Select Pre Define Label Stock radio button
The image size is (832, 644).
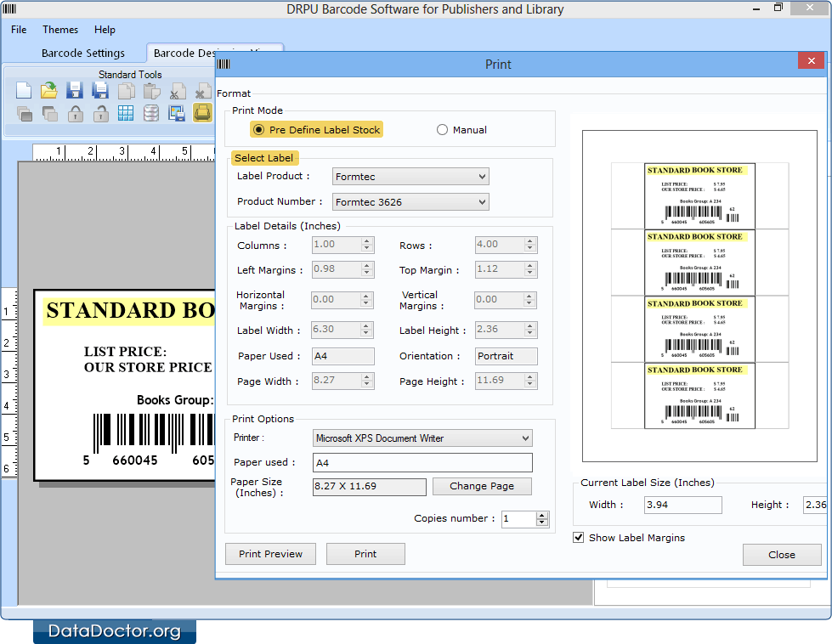tap(259, 130)
